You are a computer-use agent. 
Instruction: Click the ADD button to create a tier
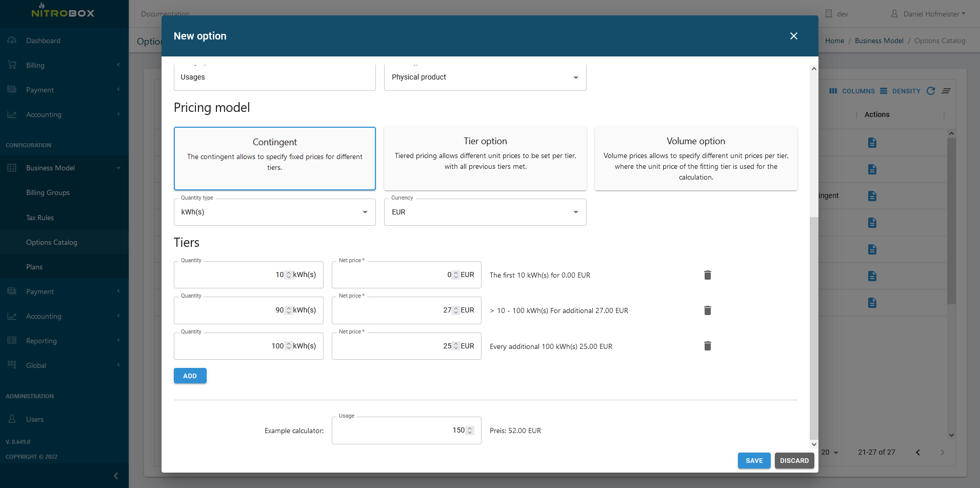click(x=190, y=376)
